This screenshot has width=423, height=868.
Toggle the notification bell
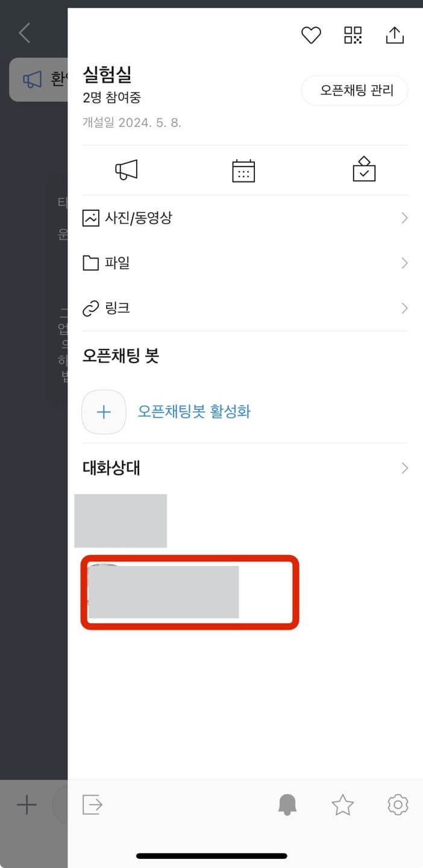click(287, 805)
